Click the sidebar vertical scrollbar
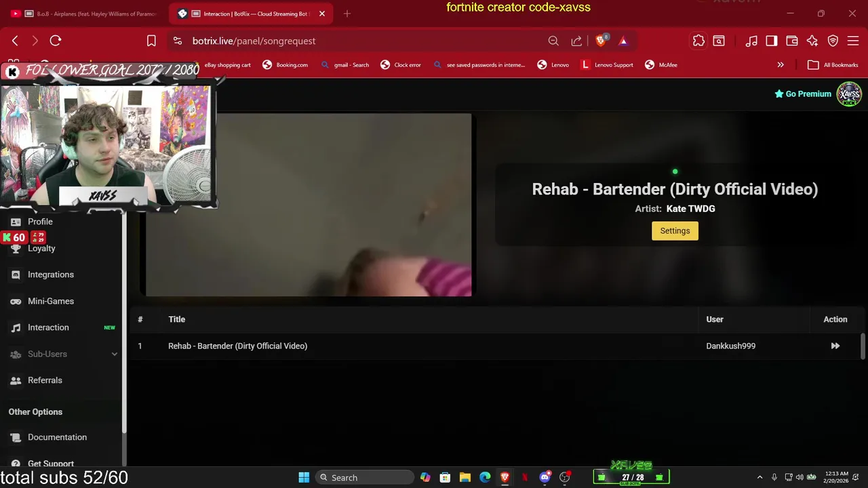Image resolution: width=868 pixels, height=488 pixels. click(123, 322)
